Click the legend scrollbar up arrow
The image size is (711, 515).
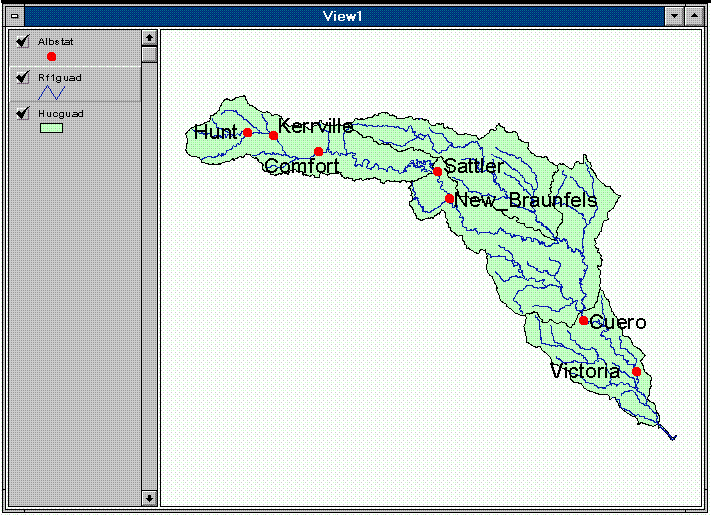click(149, 38)
